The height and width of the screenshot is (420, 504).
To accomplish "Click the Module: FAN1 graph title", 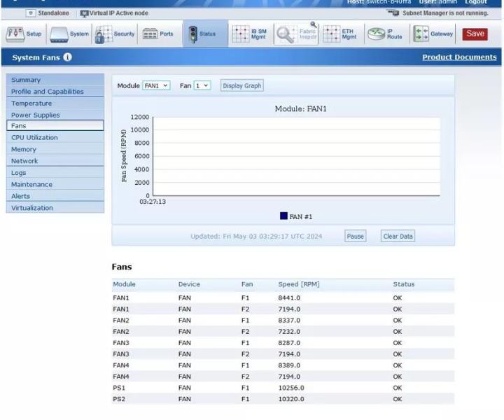I will click(300, 108).
